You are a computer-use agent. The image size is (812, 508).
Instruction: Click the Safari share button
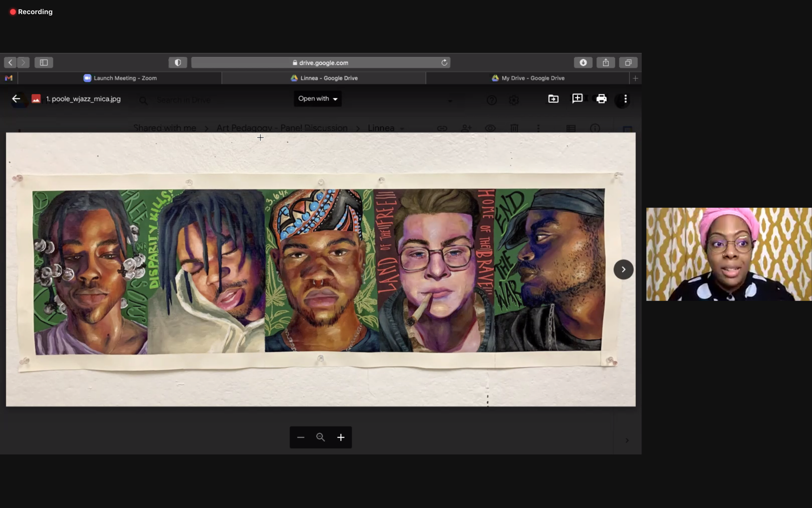tap(605, 62)
